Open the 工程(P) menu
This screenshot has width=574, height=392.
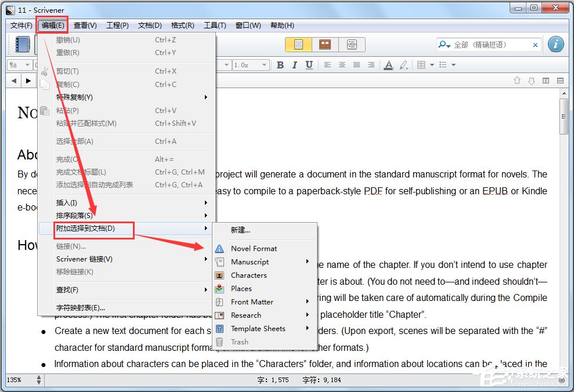(x=117, y=26)
